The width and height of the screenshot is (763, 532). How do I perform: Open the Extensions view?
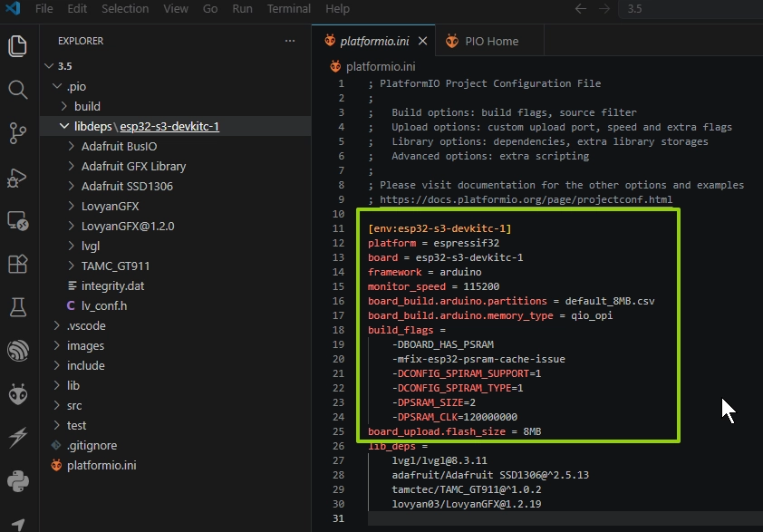tap(18, 265)
